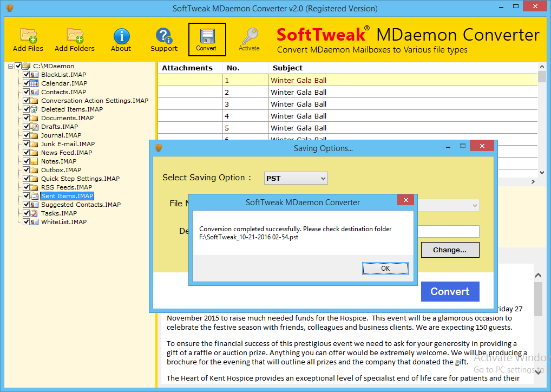The image size is (551, 392).
Task: Uncheck the Calendar.IMAP checkbox
Action: point(26,83)
